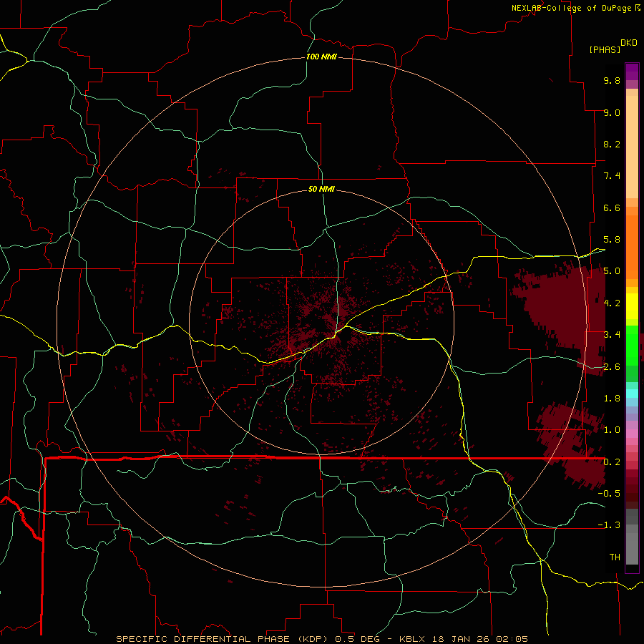The width and height of the screenshot is (644, 644).
Task: Click the gray segment at the color bar bottom
Action: 632,546
